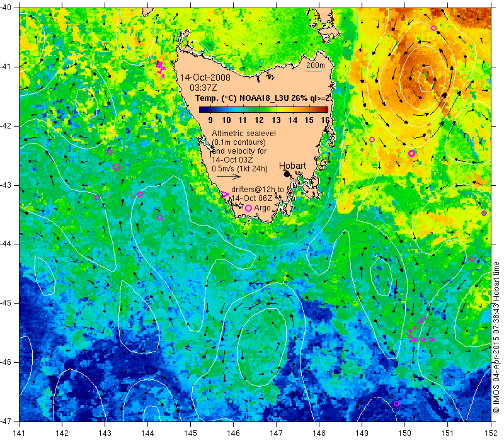Click latitude axis label '-40'

tap(6, 8)
